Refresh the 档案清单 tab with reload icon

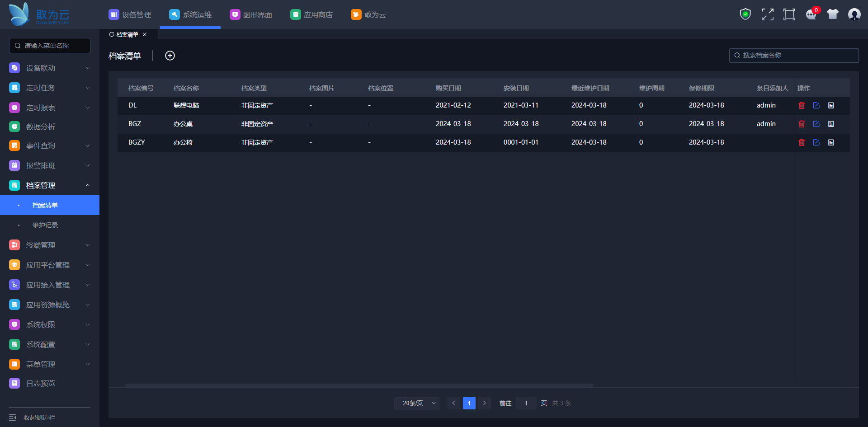(112, 34)
